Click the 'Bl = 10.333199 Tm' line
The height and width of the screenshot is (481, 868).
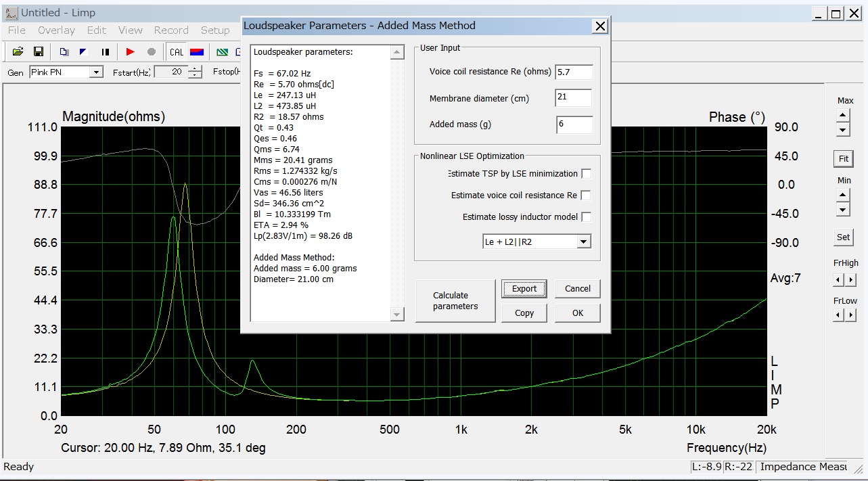[292, 214]
